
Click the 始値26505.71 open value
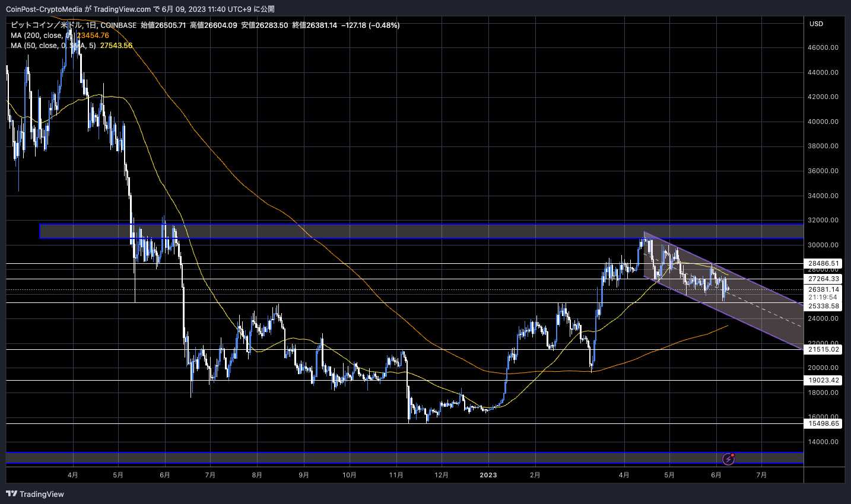pyautogui.click(x=163, y=25)
